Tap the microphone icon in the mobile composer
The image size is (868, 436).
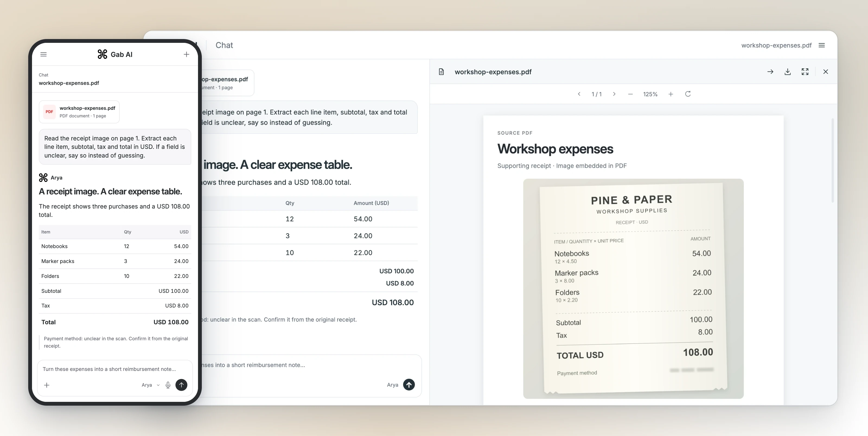coord(168,385)
